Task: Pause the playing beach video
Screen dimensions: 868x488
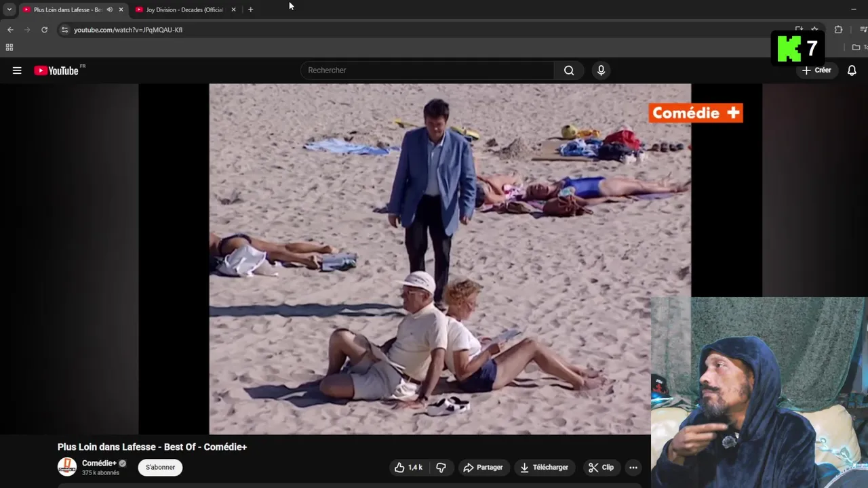Action: [450, 259]
